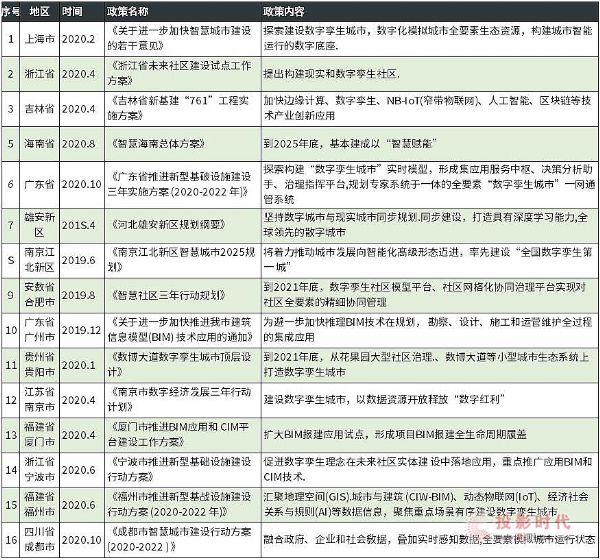
Task: Click policy name 《数博大道数字孪生城市顶层设计》
Action: [179, 364]
